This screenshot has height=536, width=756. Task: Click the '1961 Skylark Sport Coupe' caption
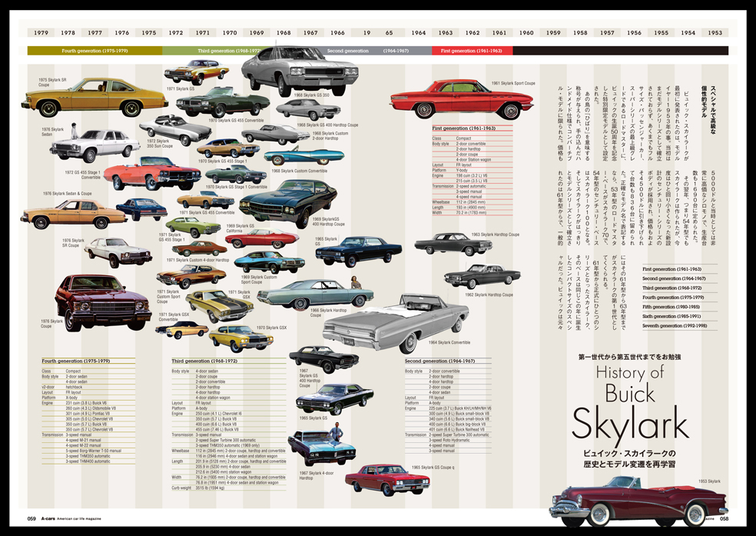pyautogui.click(x=513, y=83)
